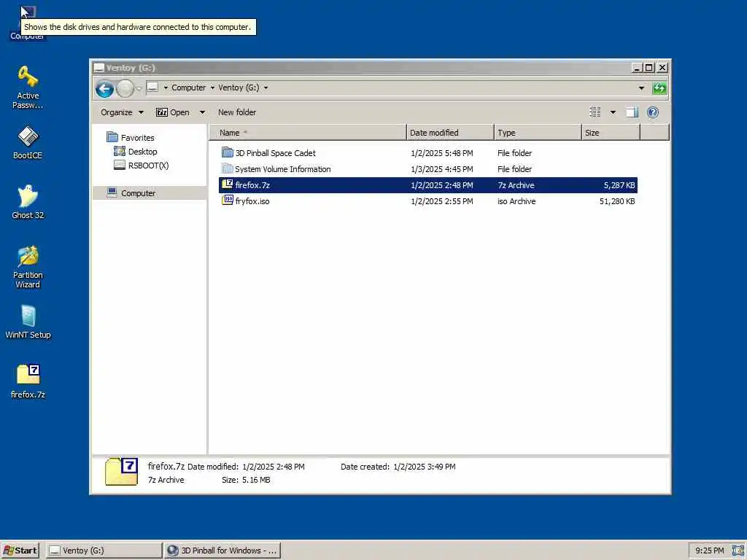The width and height of the screenshot is (747, 560).
Task: Expand the arrow before Computer in address bar
Action: pos(166,87)
